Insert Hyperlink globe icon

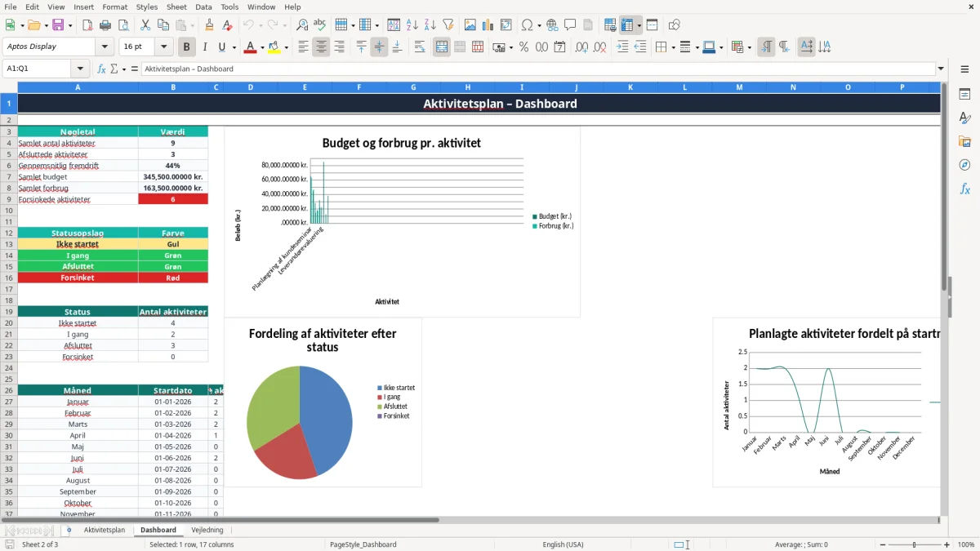[x=552, y=25]
